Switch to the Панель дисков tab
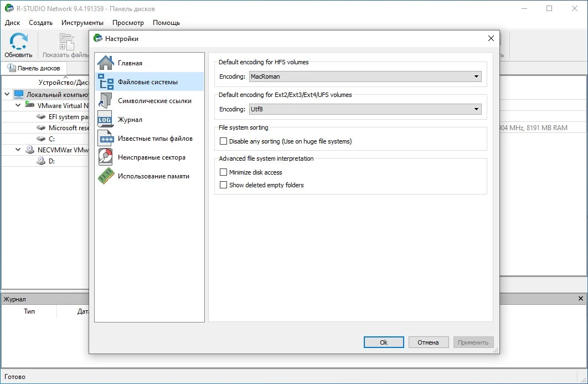The width and height of the screenshot is (588, 384). [x=34, y=68]
